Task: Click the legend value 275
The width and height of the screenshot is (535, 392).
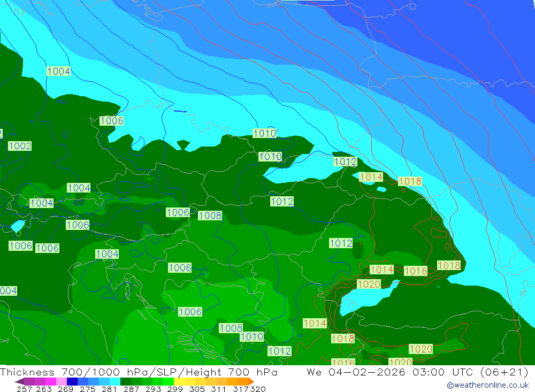Action: point(87,389)
